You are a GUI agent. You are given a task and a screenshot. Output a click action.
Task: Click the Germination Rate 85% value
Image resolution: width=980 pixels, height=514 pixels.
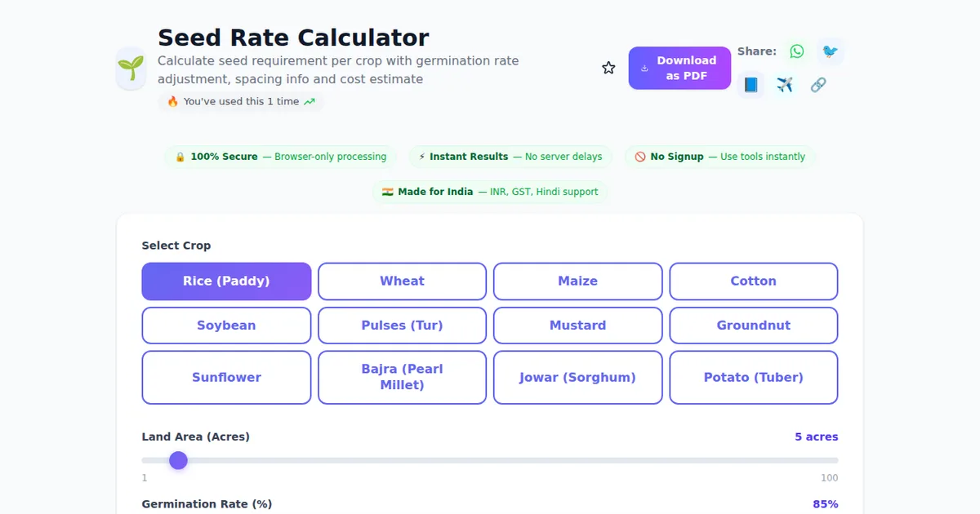coord(826,503)
